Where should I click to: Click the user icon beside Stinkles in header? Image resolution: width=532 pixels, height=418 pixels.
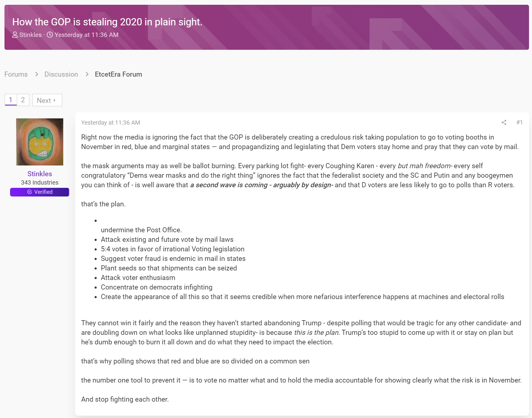(15, 35)
